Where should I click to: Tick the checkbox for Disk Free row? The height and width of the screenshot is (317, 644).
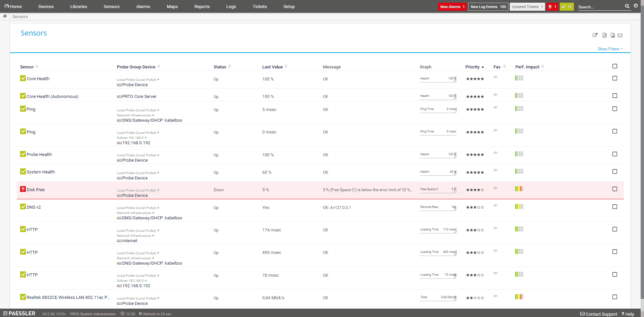click(614, 189)
